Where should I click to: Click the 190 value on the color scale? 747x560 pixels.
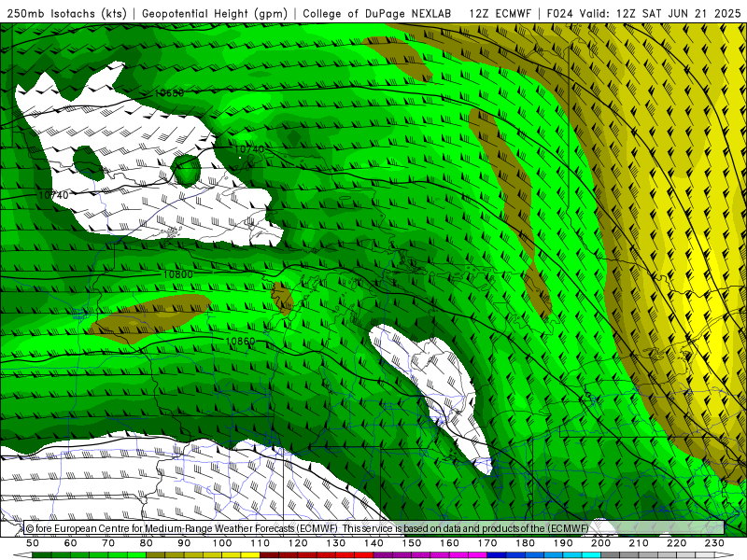pyautogui.click(x=563, y=543)
